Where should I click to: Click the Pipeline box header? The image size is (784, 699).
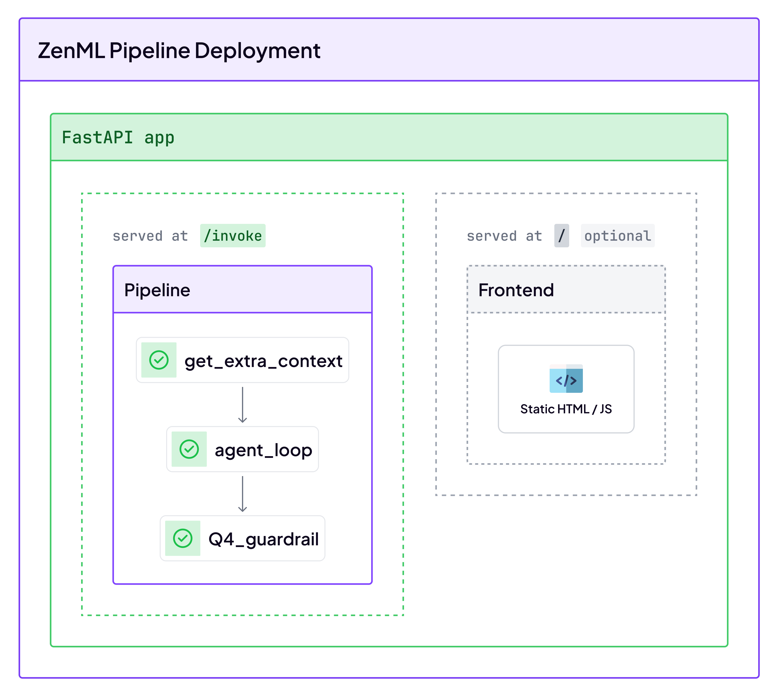pyautogui.click(x=242, y=290)
